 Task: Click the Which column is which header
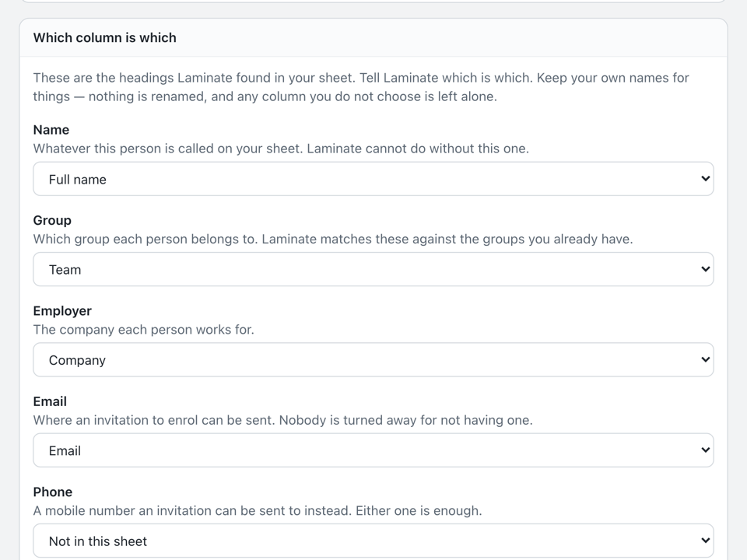click(x=105, y=37)
